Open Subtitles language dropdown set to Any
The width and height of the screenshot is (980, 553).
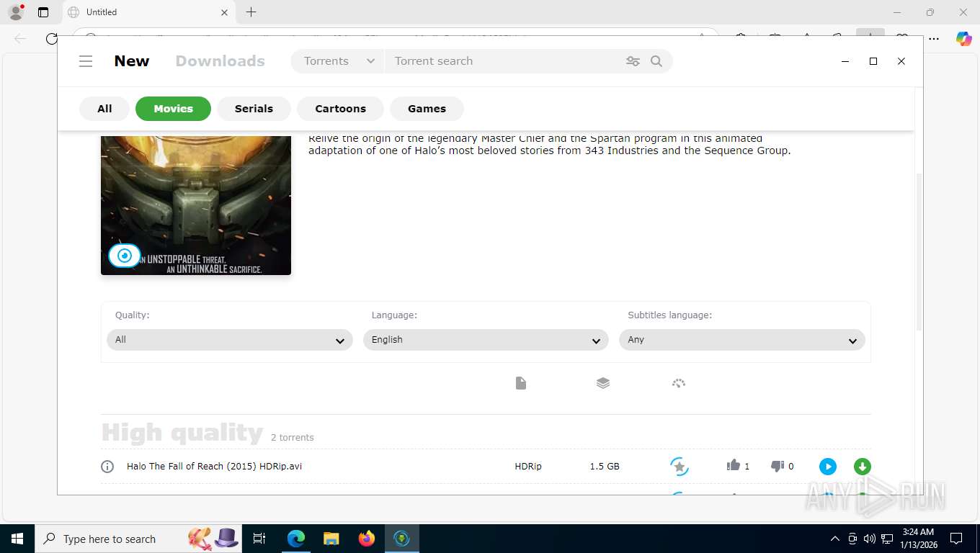coord(742,340)
